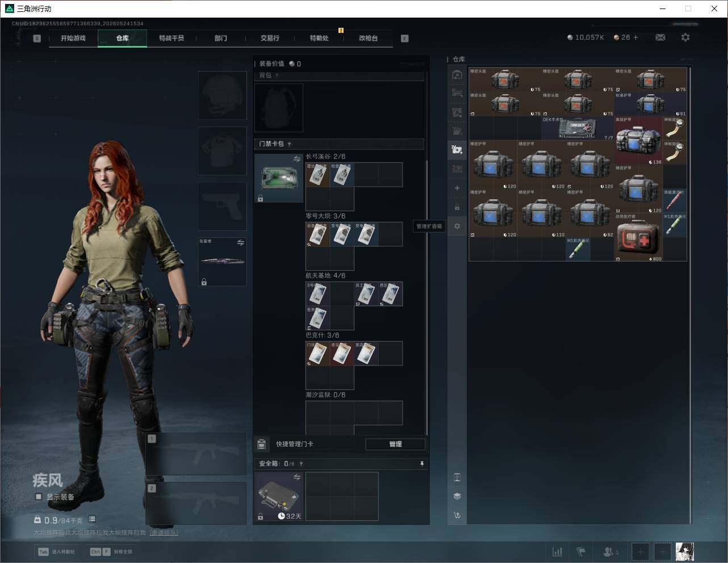Viewport: 728px width, 563px height.
Task: Select the level V expansion box in sidebar
Action: (457, 169)
